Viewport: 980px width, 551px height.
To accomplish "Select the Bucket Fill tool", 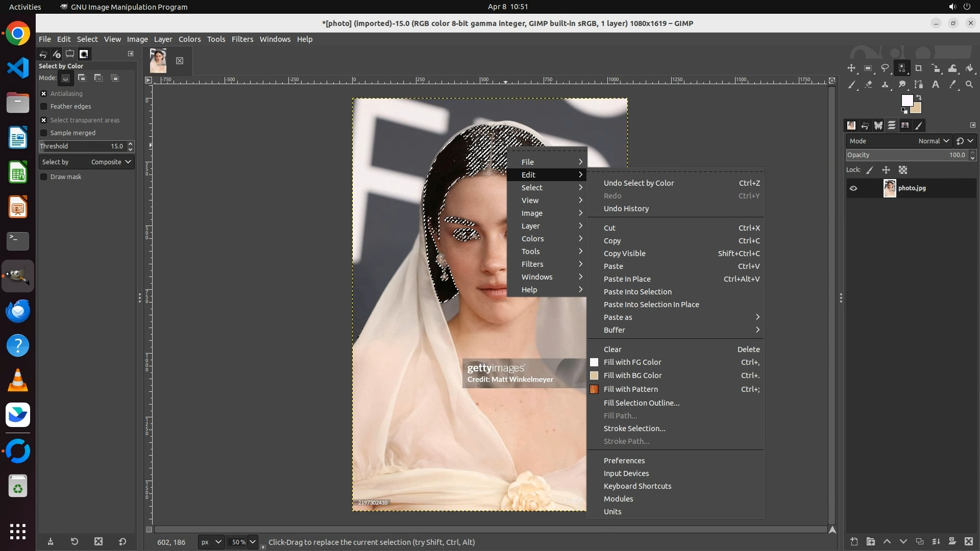I will click(x=969, y=68).
